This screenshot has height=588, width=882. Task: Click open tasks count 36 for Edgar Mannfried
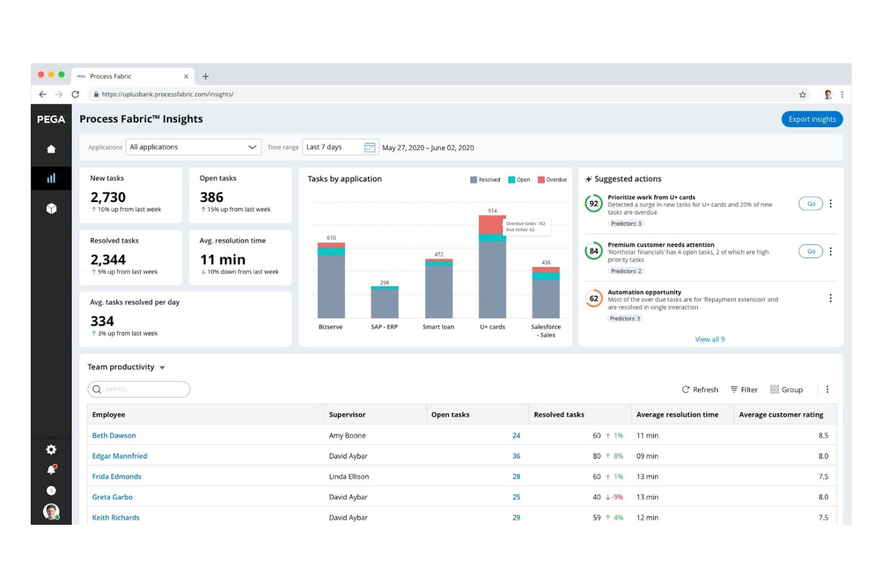coord(516,456)
